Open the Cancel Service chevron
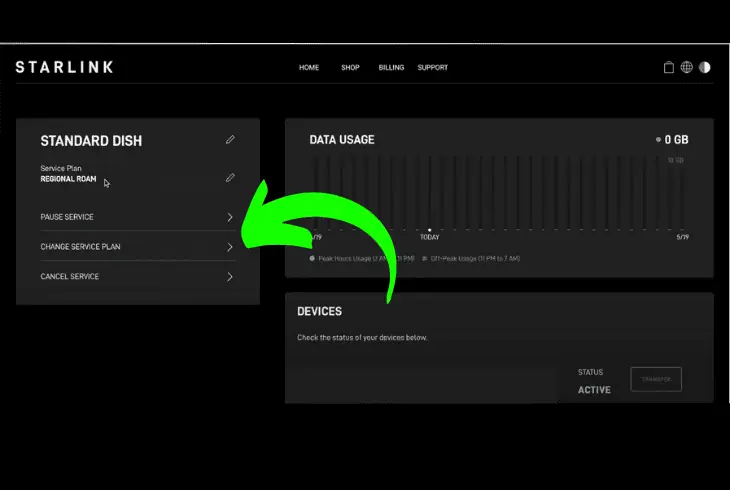Screen dimensions: 730x490 tap(230, 277)
